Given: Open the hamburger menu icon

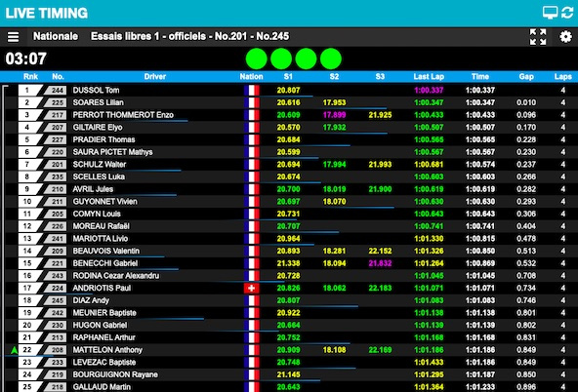Looking at the screenshot, I should [14, 37].
